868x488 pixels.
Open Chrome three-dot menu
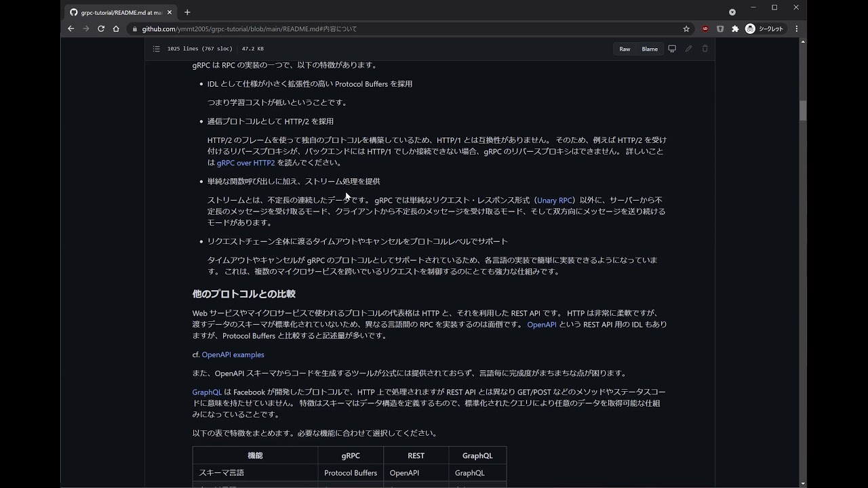[796, 29]
